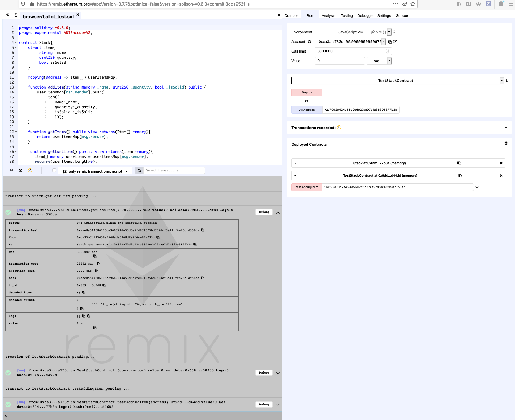Image resolution: width=515 pixels, height=420 pixels.
Task: Click the Search transactions field
Action: click(x=174, y=171)
